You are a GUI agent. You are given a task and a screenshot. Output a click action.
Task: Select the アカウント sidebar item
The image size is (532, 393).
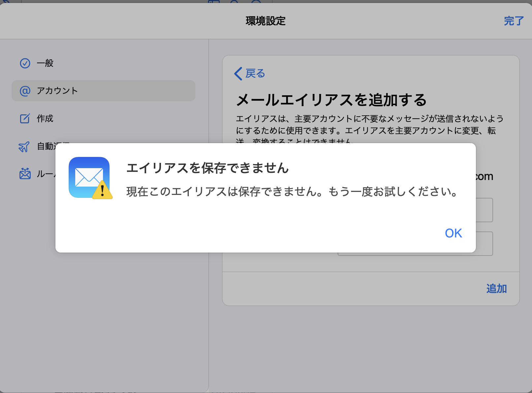point(103,91)
